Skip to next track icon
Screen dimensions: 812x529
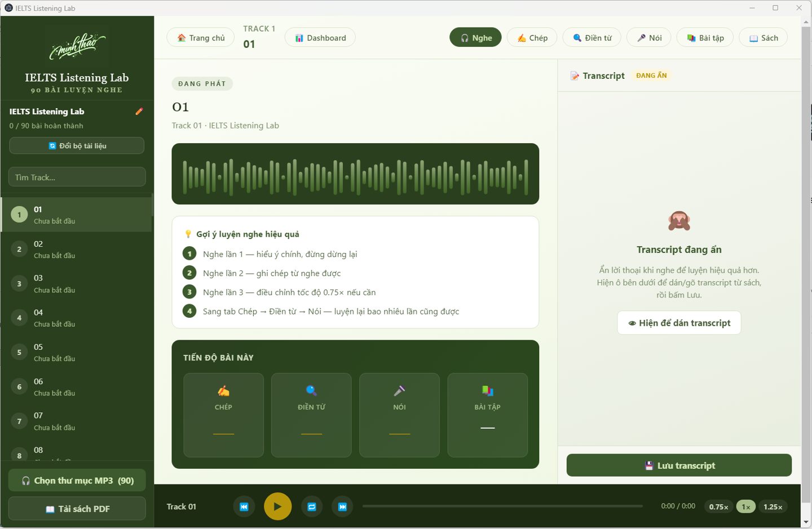(x=342, y=506)
